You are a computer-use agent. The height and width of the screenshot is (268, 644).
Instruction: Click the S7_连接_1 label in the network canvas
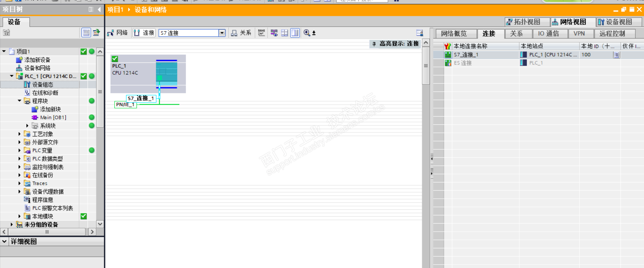tap(141, 98)
